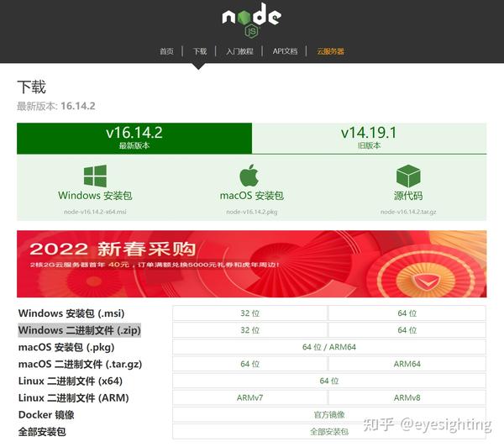The image size is (504, 447).
Task: Open the 全部安装包 download link cell
Action: 329,432
